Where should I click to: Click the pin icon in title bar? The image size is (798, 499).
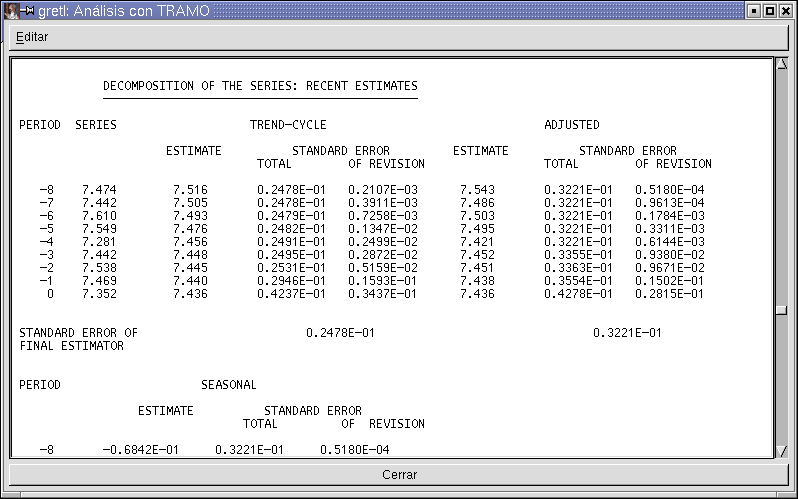click(x=30, y=11)
